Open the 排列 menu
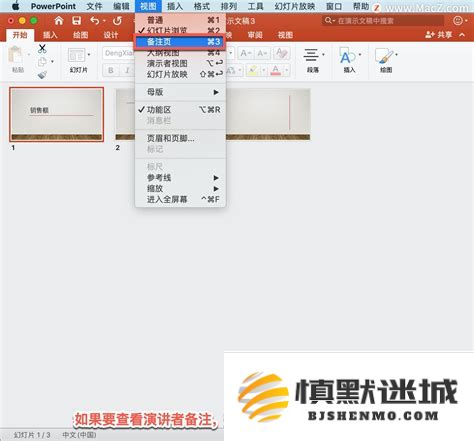The height and width of the screenshot is (441, 474). (x=229, y=6)
